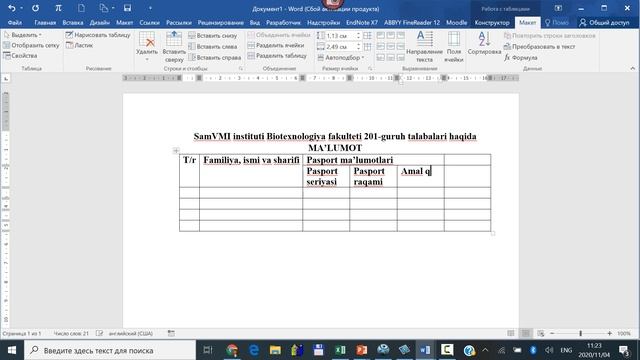Open Rows & Columns dialog launcher
Image resolution: width=640 pixels, height=360 pixels.
click(x=241, y=69)
